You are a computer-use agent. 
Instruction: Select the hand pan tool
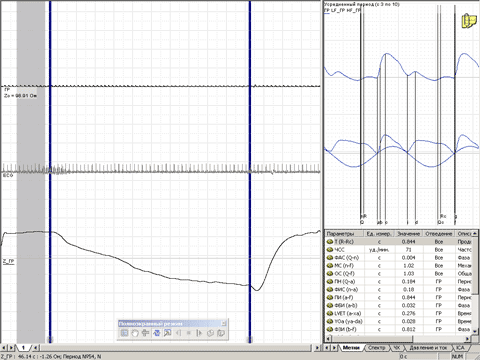click(x=135, y=333)
